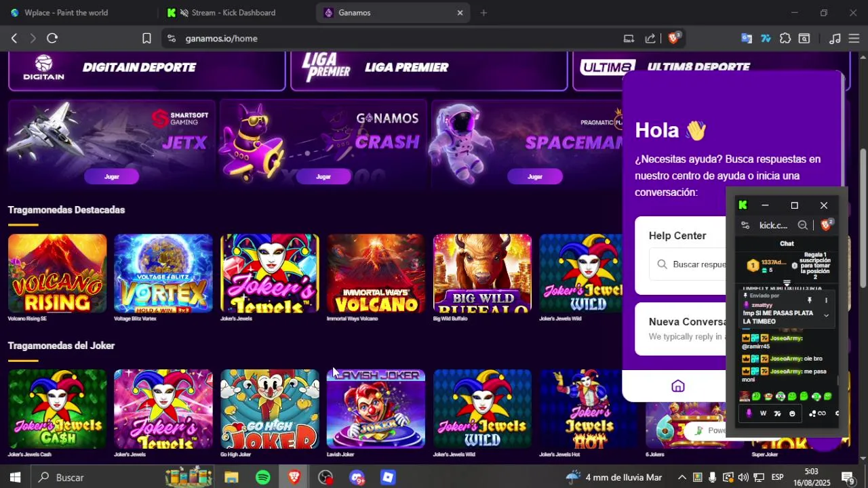Open the Google Translate extension
The image size is (868, 488).
(x=747, y=39)
